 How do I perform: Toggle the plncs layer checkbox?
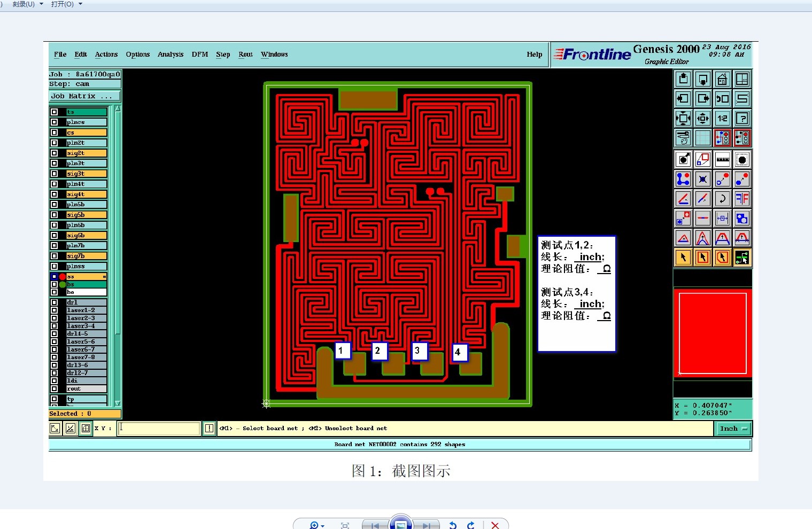coord(54,122)
